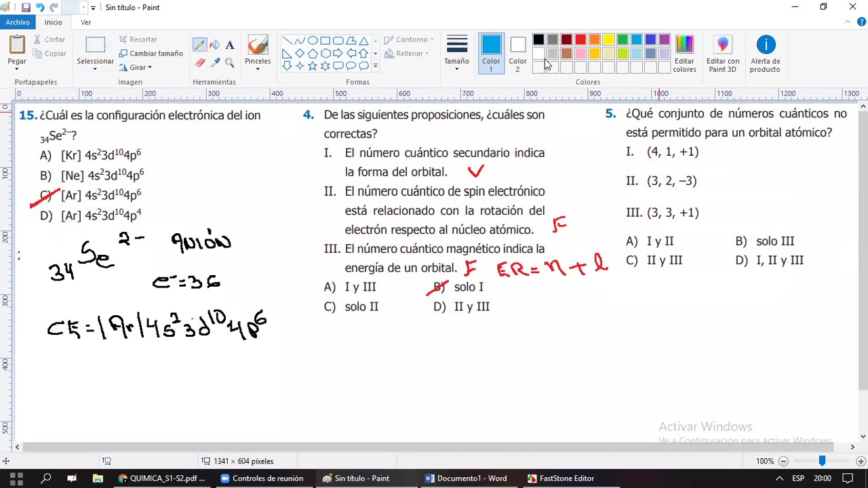Pick the purple color swatch
Viewport: 868px width, 488px height.
tap(665, 40)
